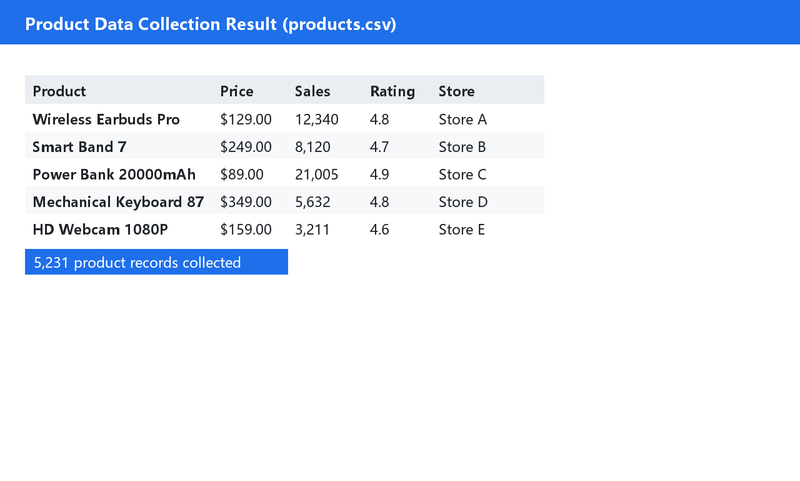
Task: Click the $129.00 price cell
Action: (x=246, y=119)
